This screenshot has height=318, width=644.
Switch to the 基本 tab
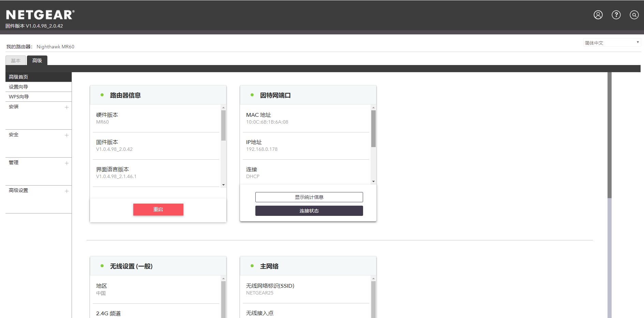(x=16, y=61)
